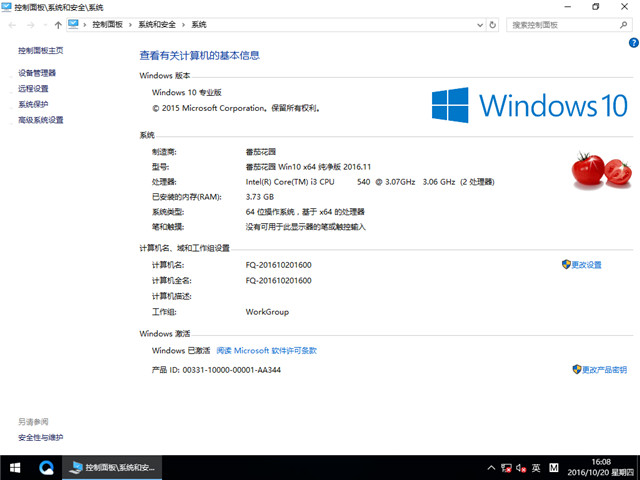This screenshot has width=640, height=480.
Task: Open the network status tray icon
Action: pyautogui.click(x=507, y=468)
